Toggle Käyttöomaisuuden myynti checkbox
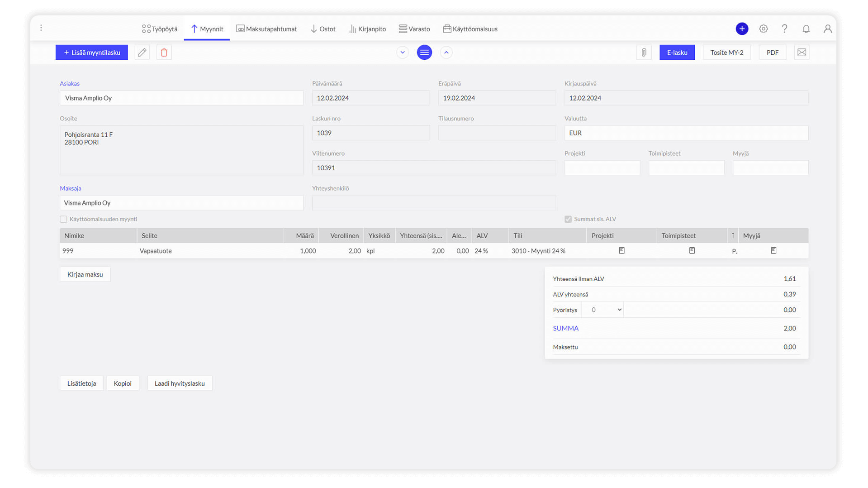This screenshot has width=868, height=488. coord(64,219)
